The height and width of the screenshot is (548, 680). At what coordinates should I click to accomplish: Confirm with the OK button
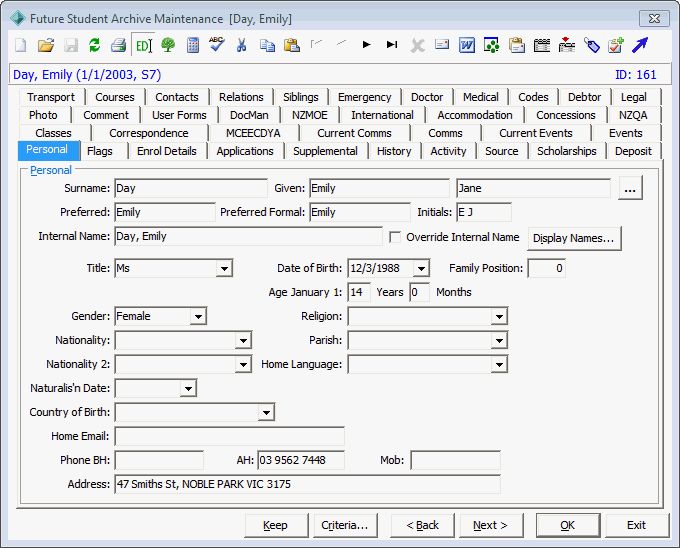point(568,525)
